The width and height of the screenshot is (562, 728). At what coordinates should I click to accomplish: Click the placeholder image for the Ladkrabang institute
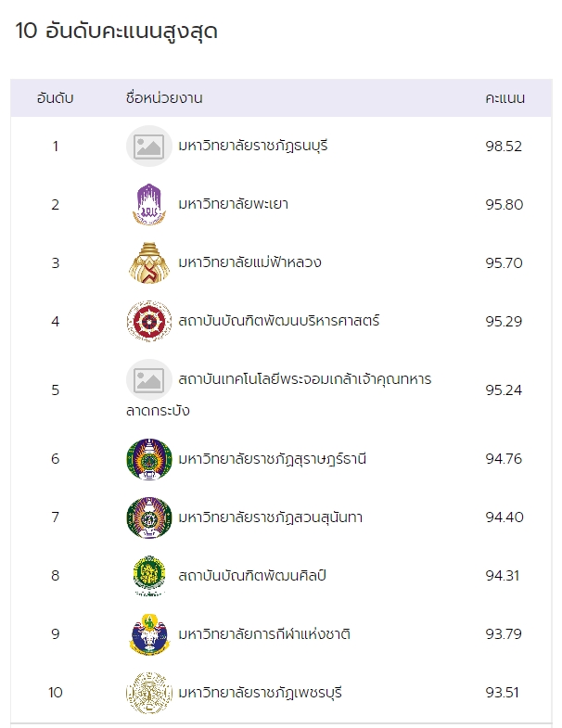(149, 380)
